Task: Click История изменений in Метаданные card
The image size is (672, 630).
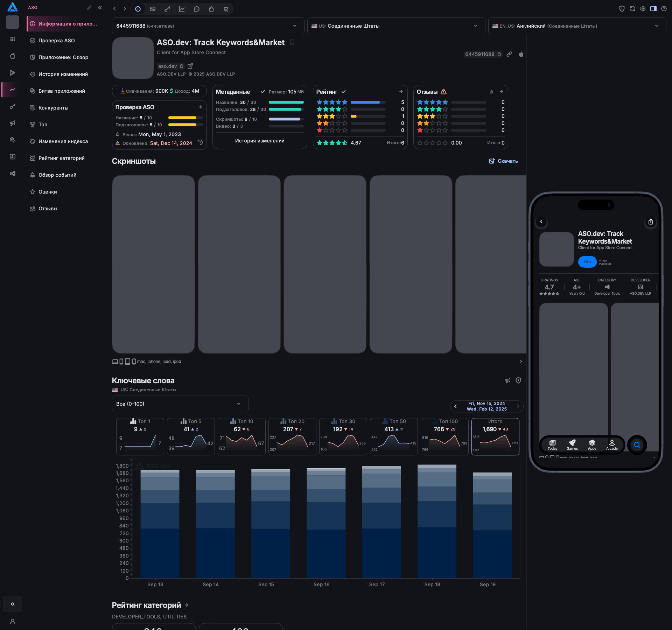Action: [260, 141]
